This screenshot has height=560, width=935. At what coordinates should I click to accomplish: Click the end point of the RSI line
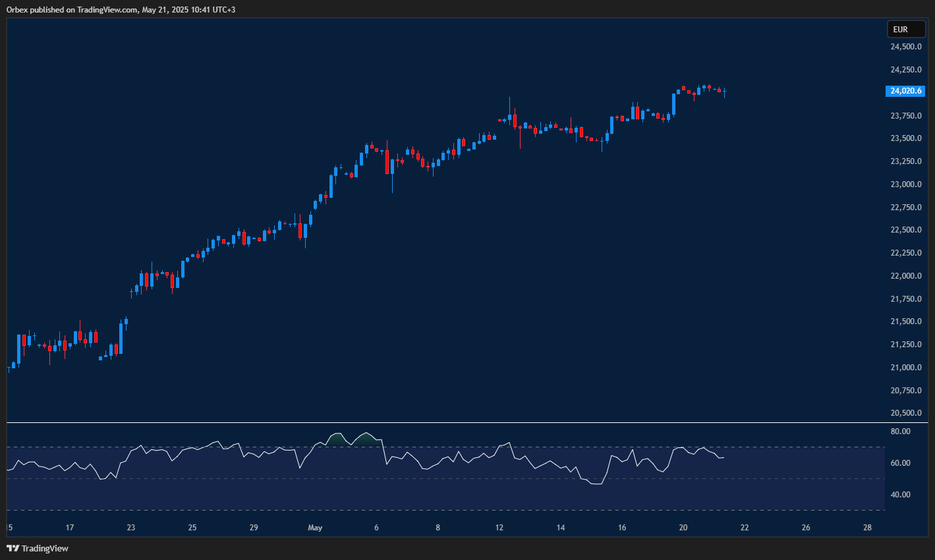click(724, 457)
